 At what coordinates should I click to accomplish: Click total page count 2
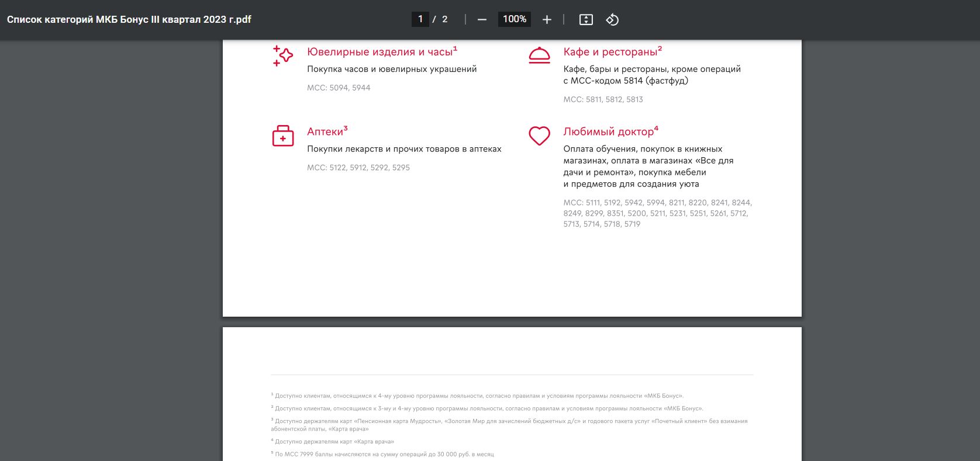pyautogui.click(x=444, y=19)
